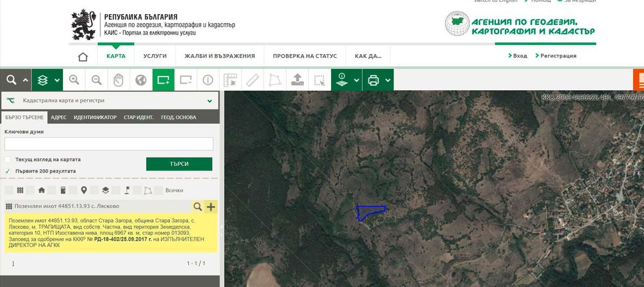644x287 pixels.
Task: Open the orange side panel button
Action: 639,80
